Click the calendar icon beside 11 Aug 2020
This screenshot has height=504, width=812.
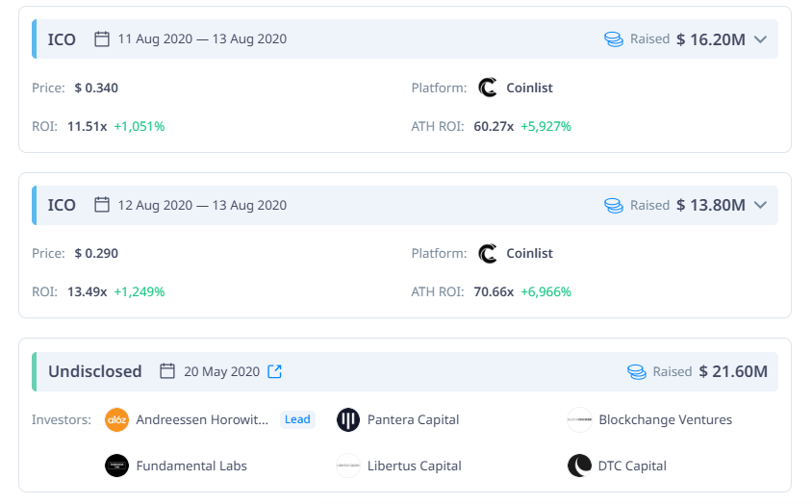[102, 38]
